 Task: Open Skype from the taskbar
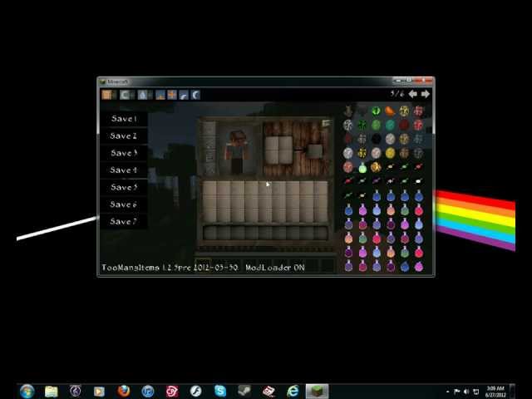[x=220, y=392]
